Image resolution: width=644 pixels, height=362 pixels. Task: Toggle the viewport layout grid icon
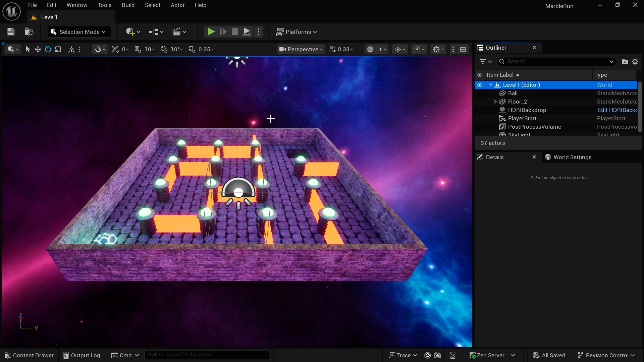point(463,49)
